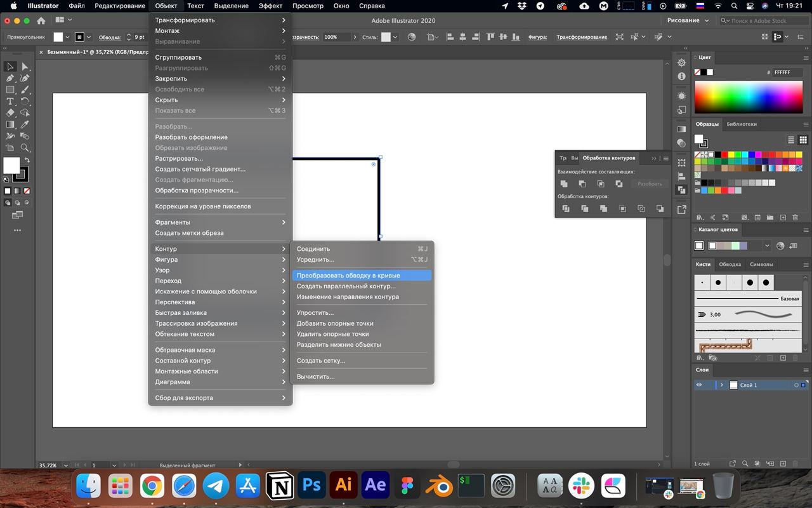
Task: Switch swatches to list view
Action: (791, 140)
